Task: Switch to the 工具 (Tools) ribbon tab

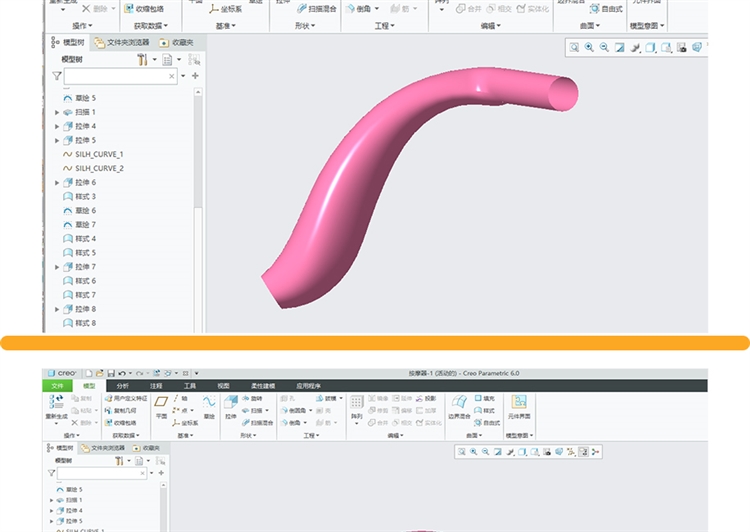Action: [x=190, y=386]
